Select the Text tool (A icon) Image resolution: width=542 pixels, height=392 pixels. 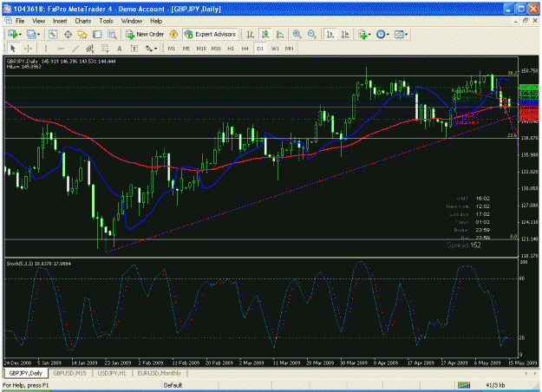pos(120,49)
